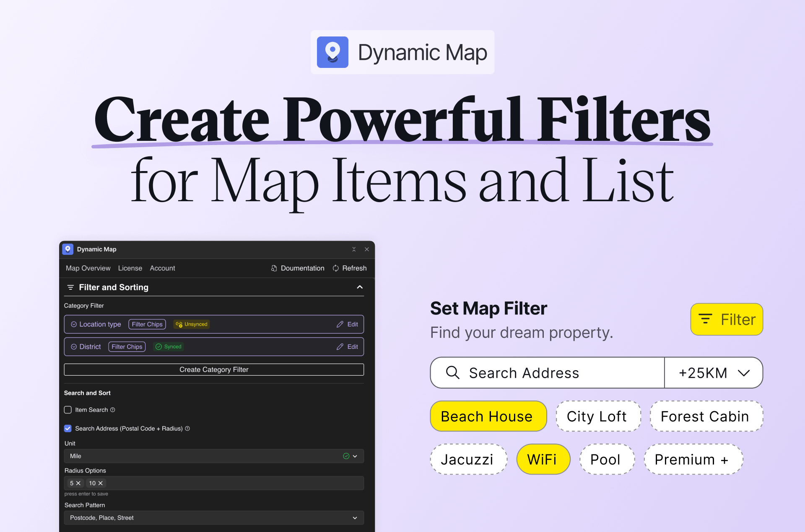The width and height of the screenshot is (805, 532).
Task: Click the Dynamic Map plugin window icon
Action: (68, 249)
